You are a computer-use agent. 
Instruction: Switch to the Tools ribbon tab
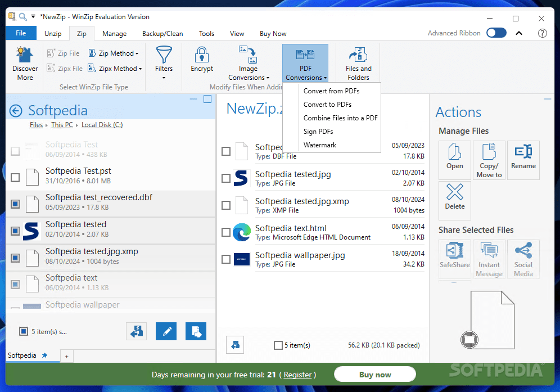coord(206,34)
